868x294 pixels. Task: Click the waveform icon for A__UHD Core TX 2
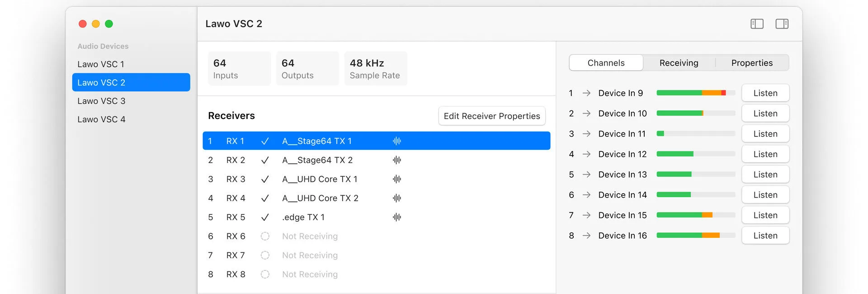[397, 198]
